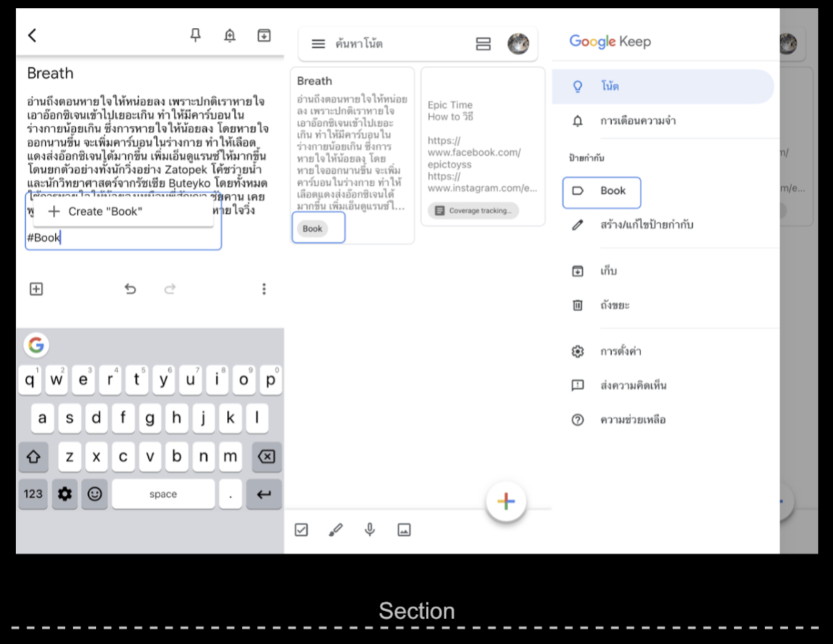Tap the q key on the keyboard
Image resolution: width=833 pixels, height=644 pixels.
point(30,379)
